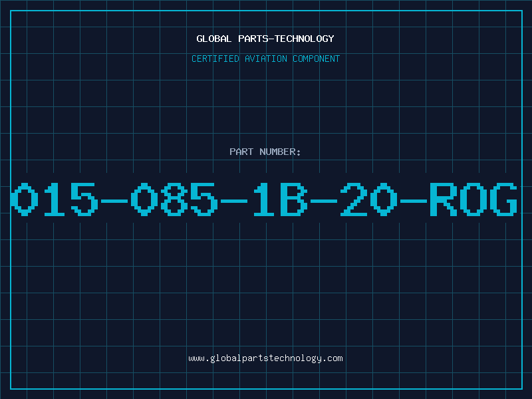Viewport: 532px width, 399px height.
Task: Select the part number 015-085-1B-20-ROG
Action: [x=264, y=199]
